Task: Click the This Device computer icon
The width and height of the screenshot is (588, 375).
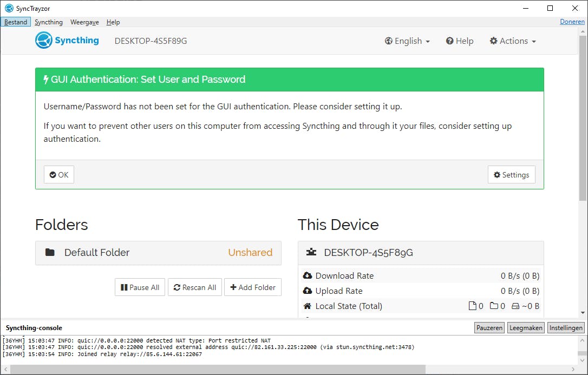Action: (x=311, y=252)
